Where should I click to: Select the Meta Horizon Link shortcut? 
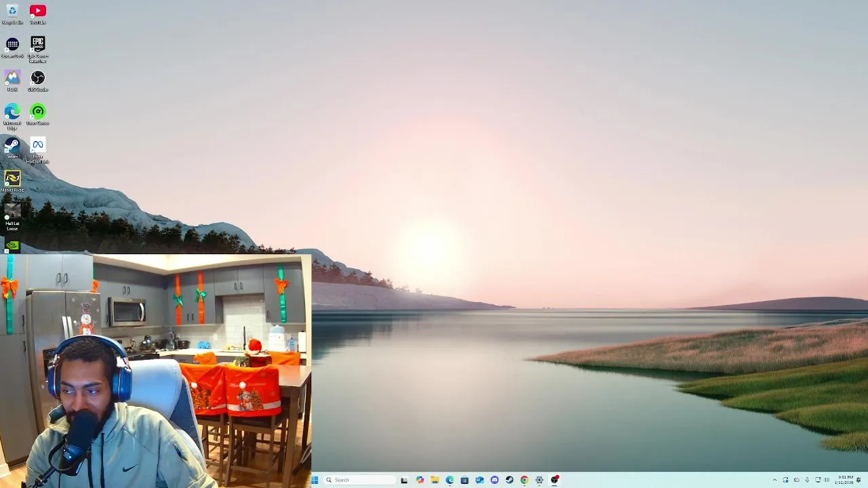click(38, 150)
